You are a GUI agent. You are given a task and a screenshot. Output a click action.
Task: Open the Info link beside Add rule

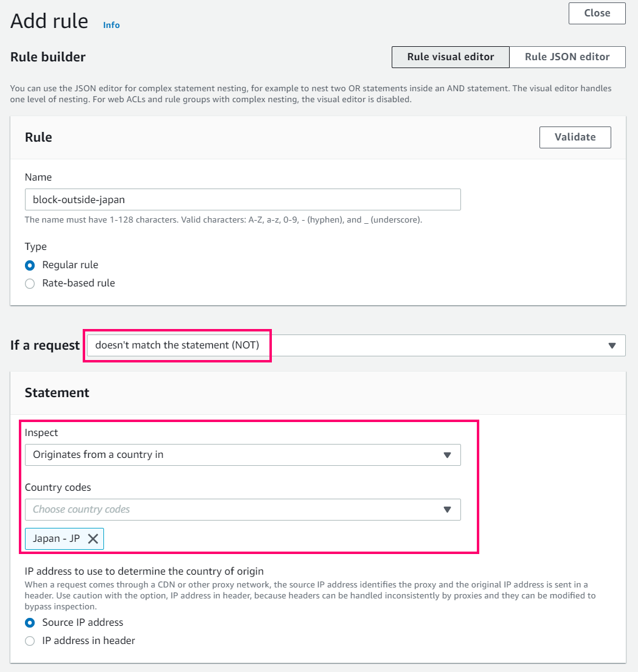tap(111, 26)
